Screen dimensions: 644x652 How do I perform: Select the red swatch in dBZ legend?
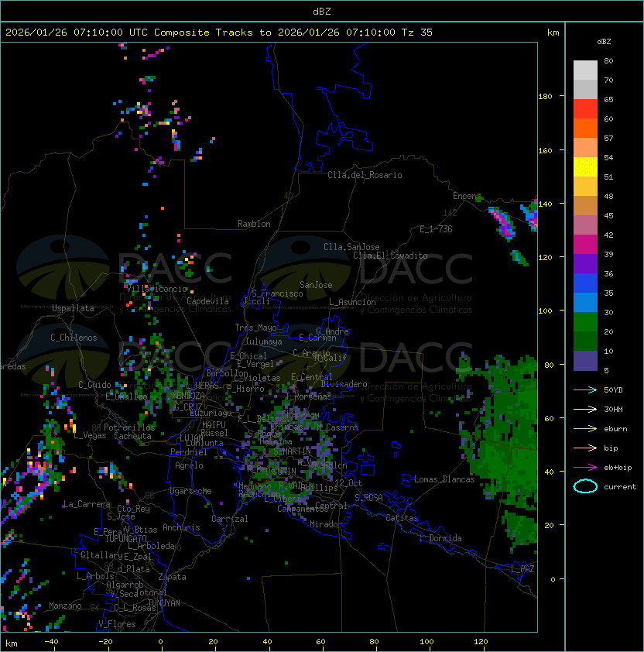pos(585,109)
